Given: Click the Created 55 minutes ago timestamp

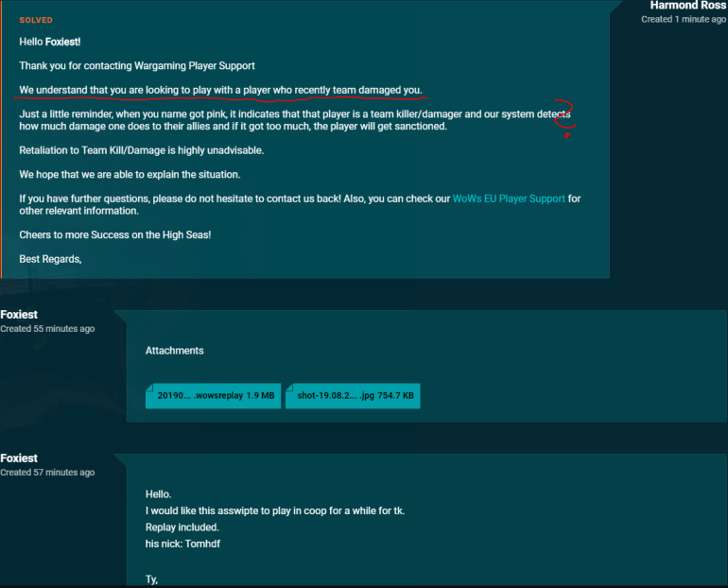Looking at the screenshot, I should click(x=47, y=329).
